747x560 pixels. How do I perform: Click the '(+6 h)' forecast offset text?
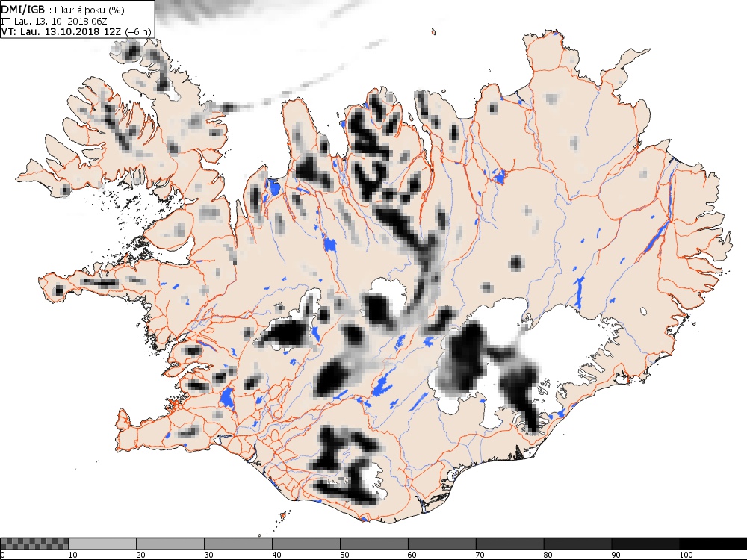pos(137,32)
